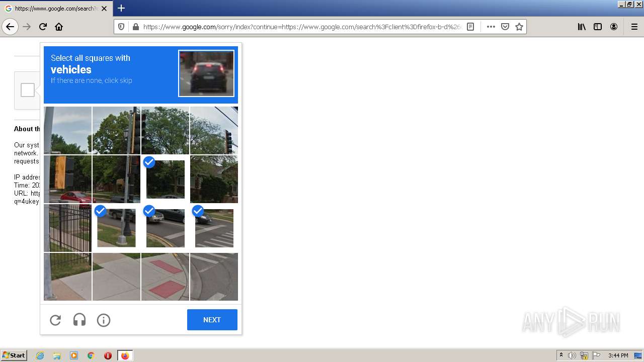Open media player from taskbar
644x362 pixels.
point(74,355)
